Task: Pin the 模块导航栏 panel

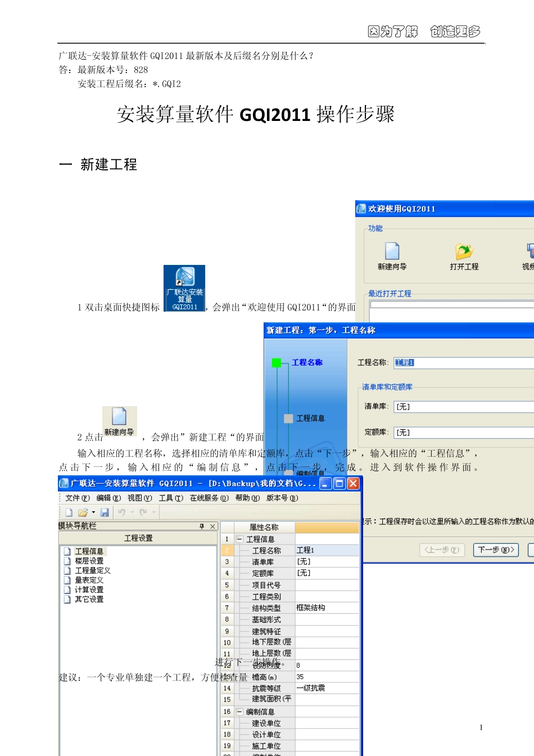Action: [202, 526]
